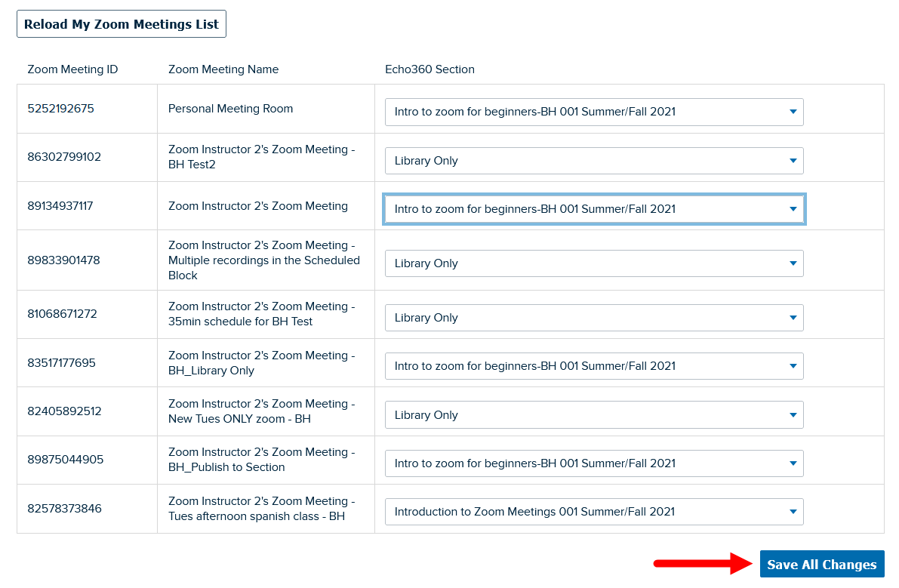899x588 pixels.
Task: Click the Save All Changes button
Action: click(x=822, y=564)
